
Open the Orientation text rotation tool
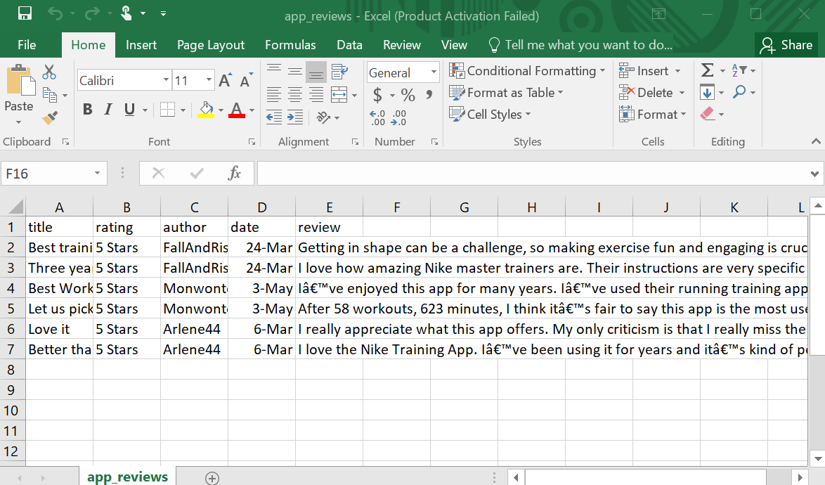[323, 117]
